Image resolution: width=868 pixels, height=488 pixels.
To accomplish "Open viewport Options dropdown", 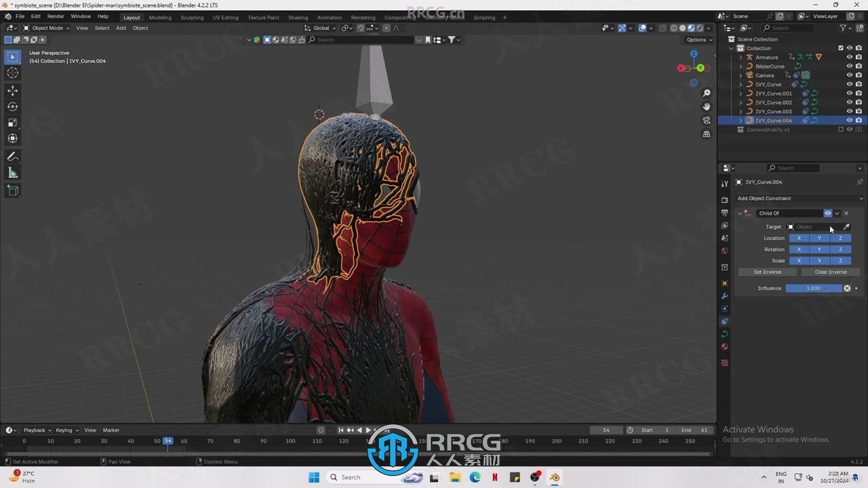I will [x=699, y=39].
